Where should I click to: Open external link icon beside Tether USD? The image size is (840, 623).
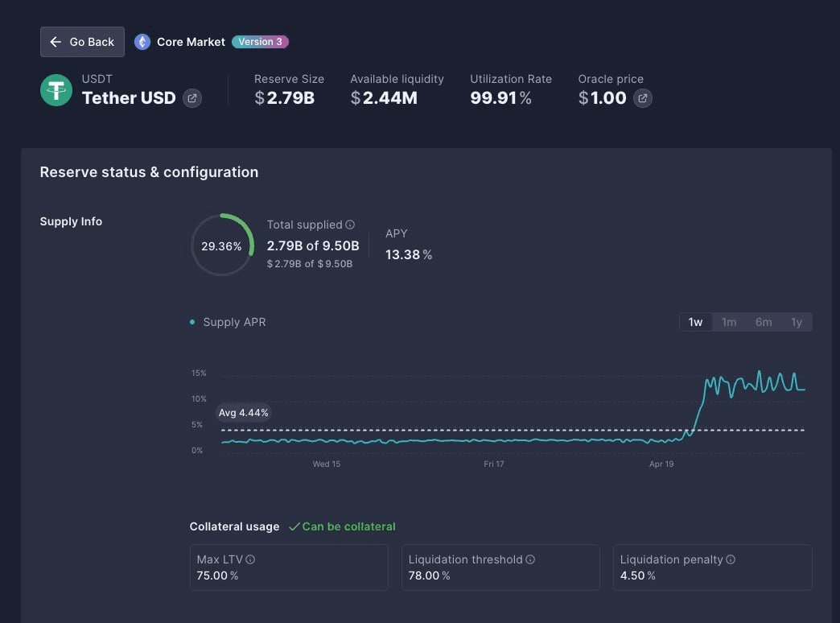tap(192, 98)
